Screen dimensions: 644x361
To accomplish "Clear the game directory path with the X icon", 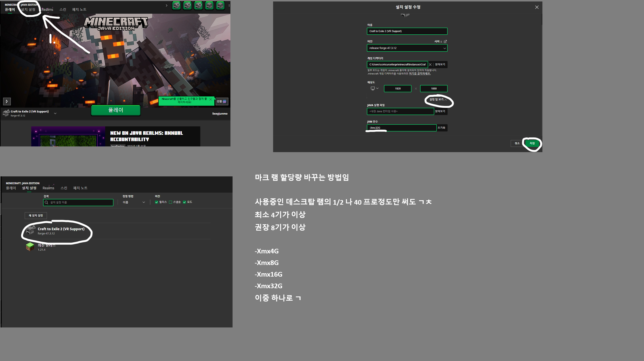I will (430, 65).
